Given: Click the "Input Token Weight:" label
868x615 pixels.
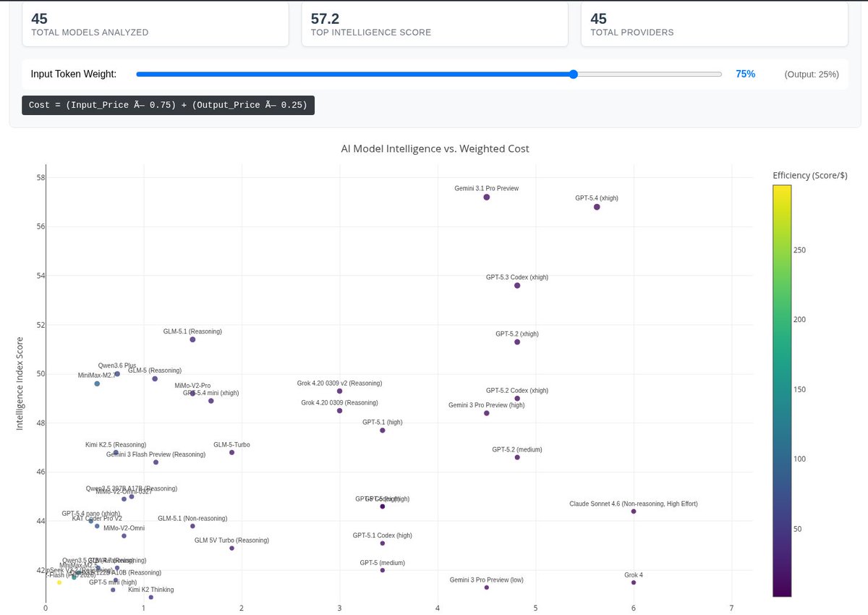Looking at the screenshot, I should pyautogui.click(x=73, y=74).
